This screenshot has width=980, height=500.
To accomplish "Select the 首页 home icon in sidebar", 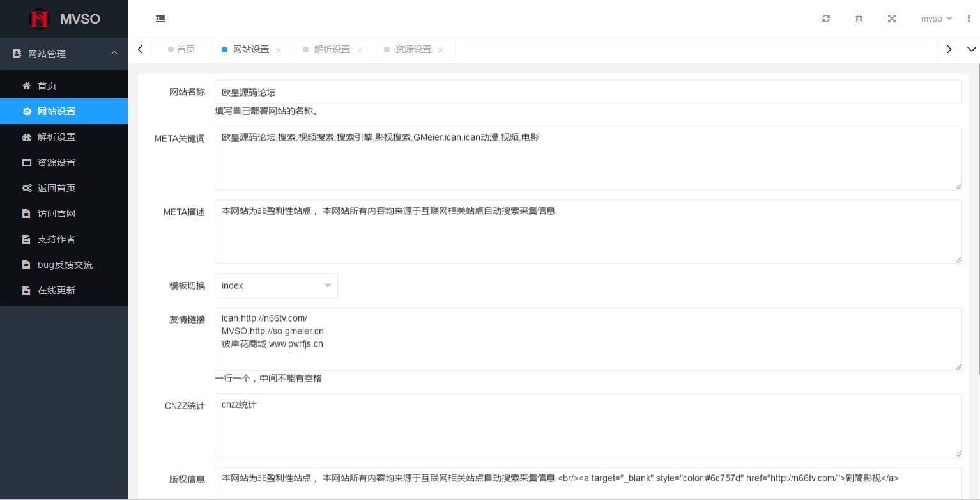I will (26, 85).
